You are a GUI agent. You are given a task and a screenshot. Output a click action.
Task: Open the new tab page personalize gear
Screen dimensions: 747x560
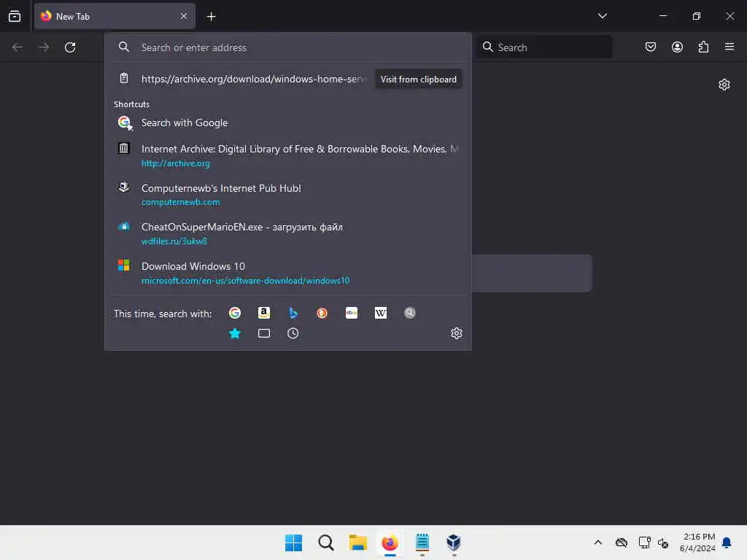[724, 85]
